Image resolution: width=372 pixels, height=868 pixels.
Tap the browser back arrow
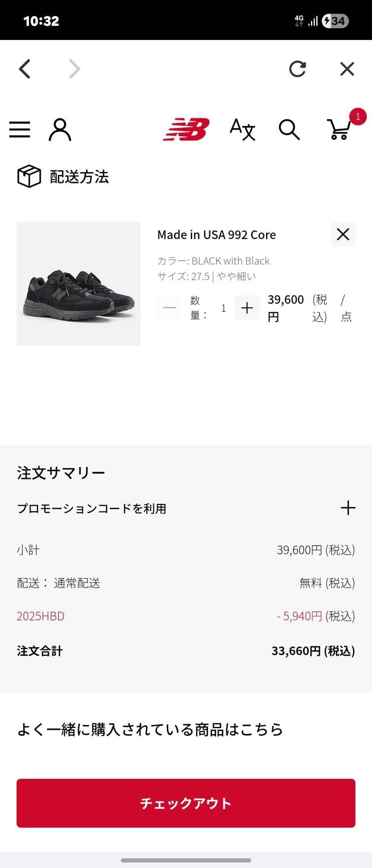point(25,69)
